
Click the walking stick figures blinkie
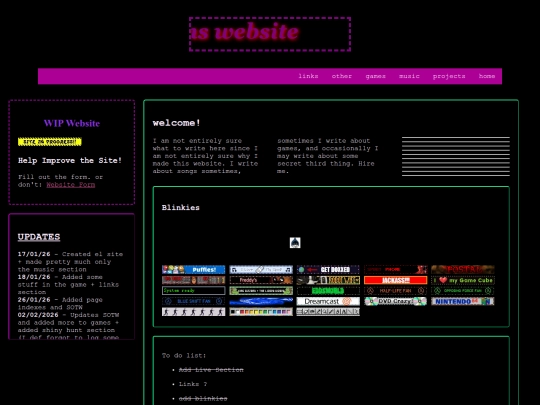tap(194, 312)
